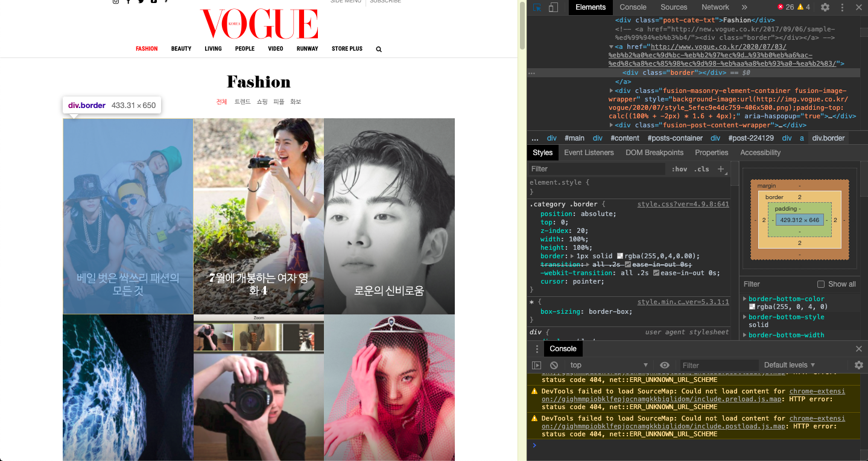Open Live Expression eye icon in console
The image size is (868, 461).
point(665,365)
